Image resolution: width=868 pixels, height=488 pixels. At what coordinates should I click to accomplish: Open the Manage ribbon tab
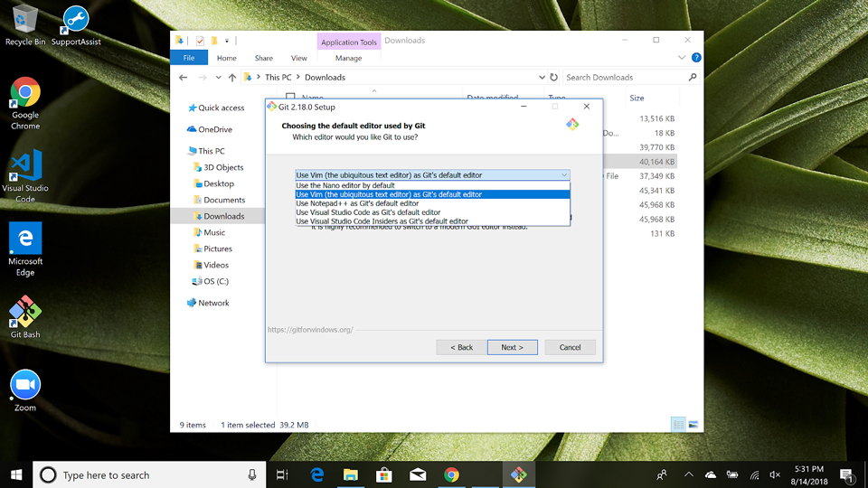(348, 58)
